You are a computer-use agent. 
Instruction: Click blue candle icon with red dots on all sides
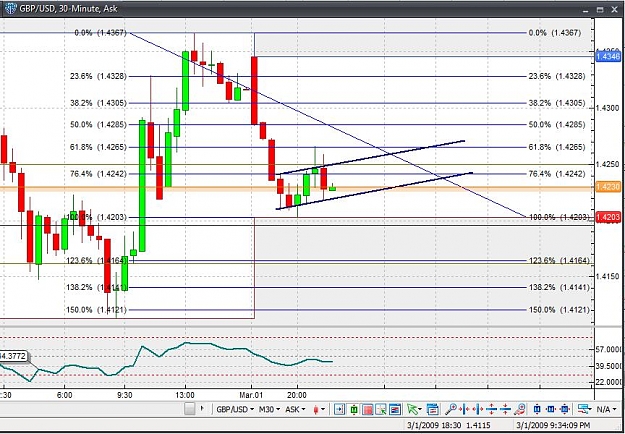[565, 409]
